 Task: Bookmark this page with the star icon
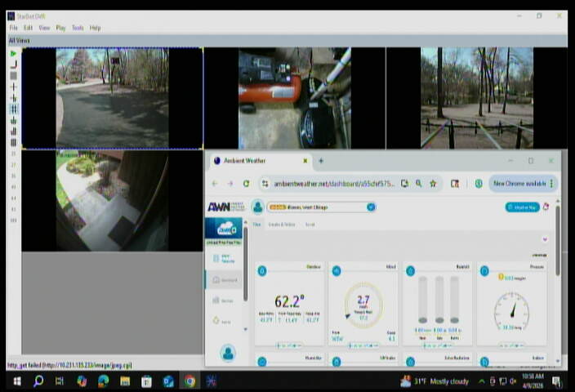pos(433,184)
